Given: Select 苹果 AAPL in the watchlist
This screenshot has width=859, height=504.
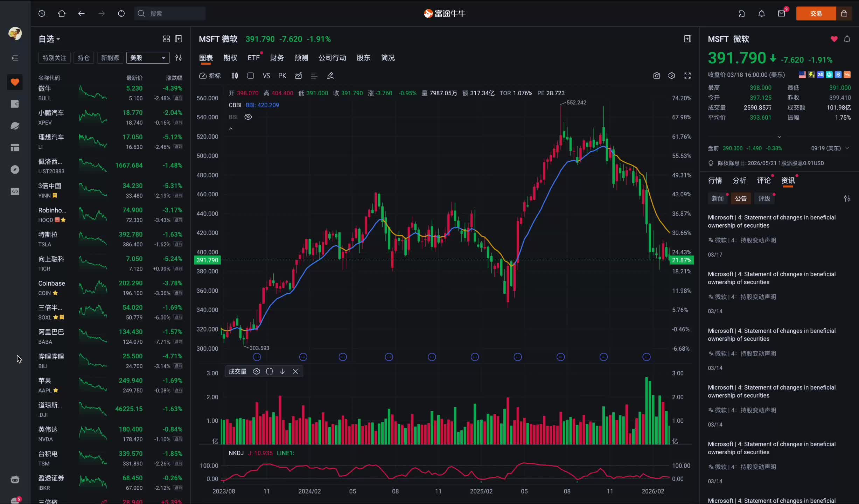Looking at the screenshot, I should (x=110, y=385).
